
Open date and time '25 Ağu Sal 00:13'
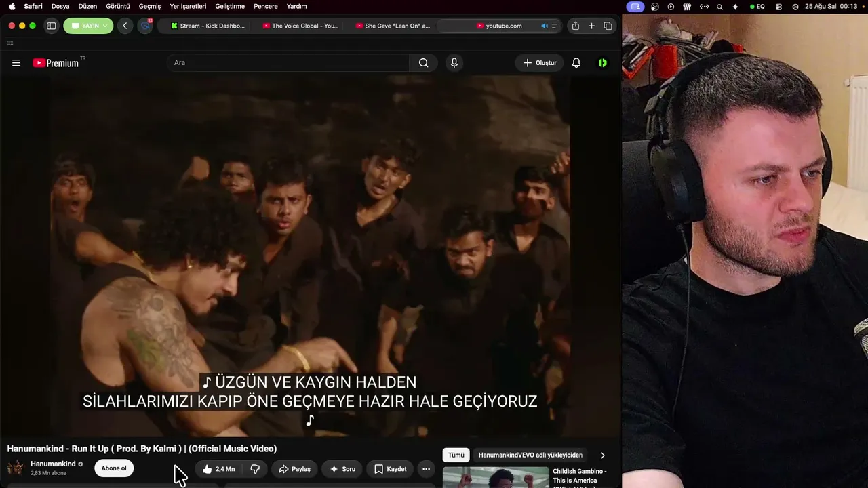pos(831,7)
